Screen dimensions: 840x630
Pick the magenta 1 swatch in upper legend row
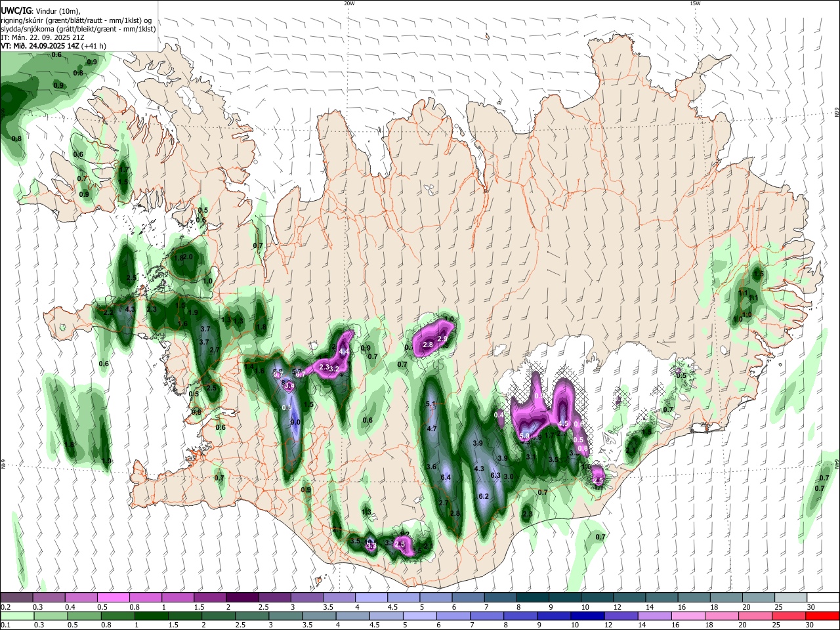tap(177, 597)
